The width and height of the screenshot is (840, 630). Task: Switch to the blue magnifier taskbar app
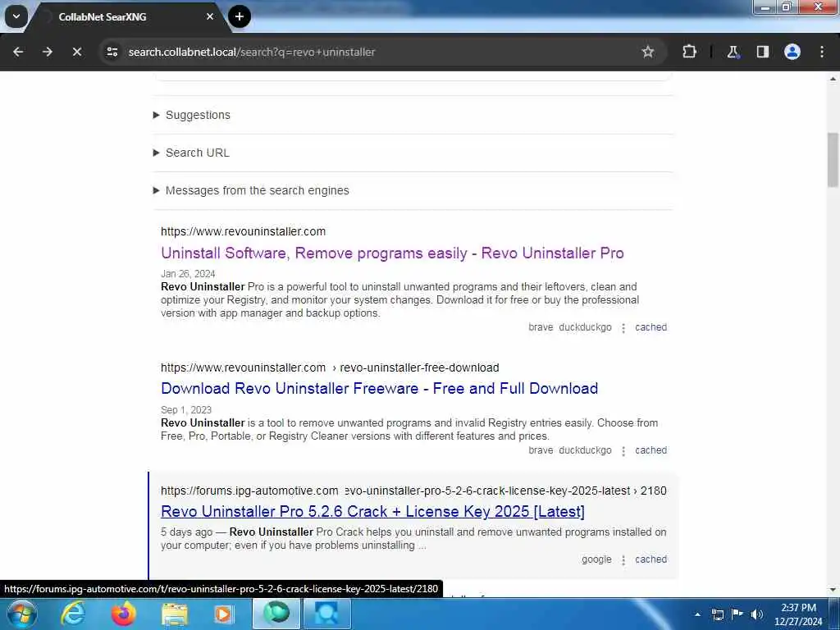pyautogui.click(x=326, y=614)
